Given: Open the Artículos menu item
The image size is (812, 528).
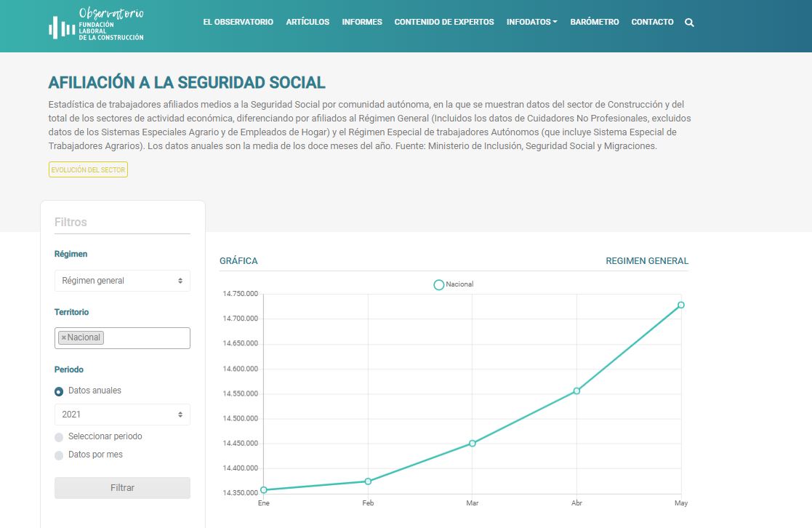Looking at the screenshot, I should [x=307, y=22].
